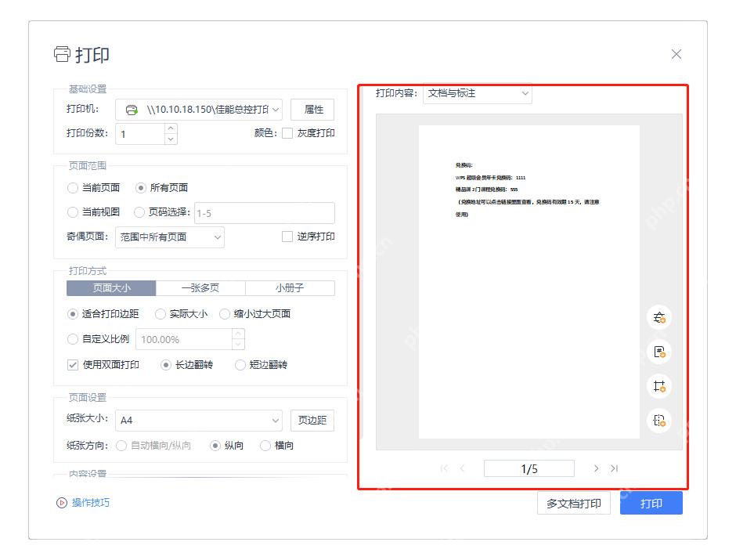Open the printer selection dropdown
The height and width of the screenshot is (560, 736).
tap(199, 110)
